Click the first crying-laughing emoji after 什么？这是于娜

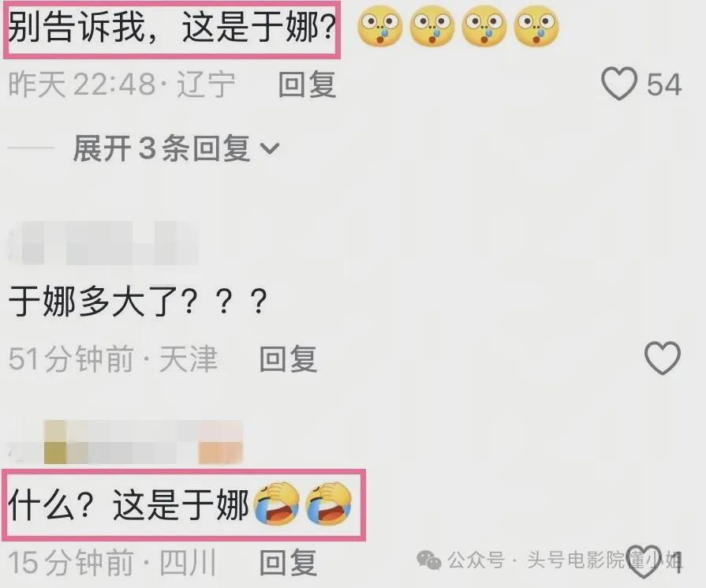(276, 504)
